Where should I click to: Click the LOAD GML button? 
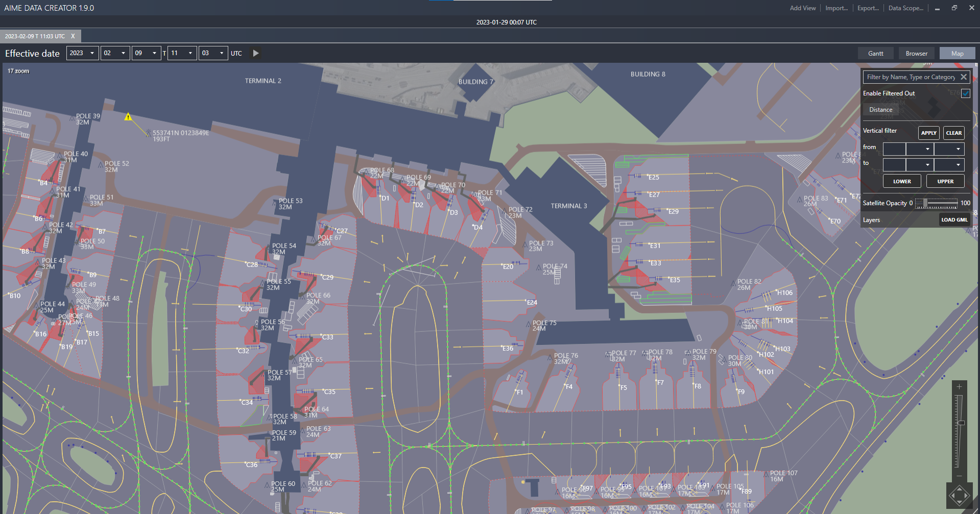click(x=954, y=220)
